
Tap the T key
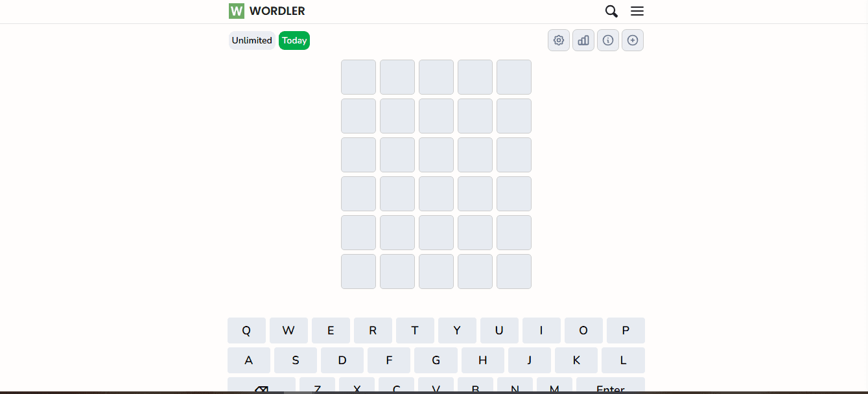[x=415, y=330]
